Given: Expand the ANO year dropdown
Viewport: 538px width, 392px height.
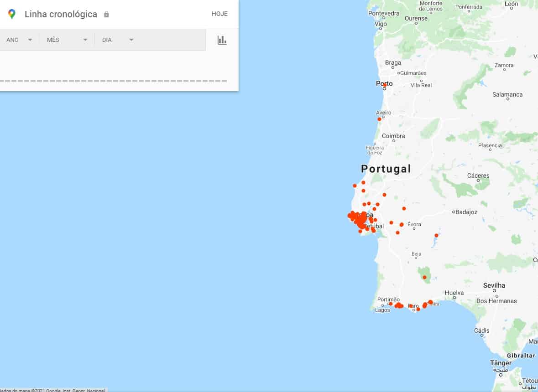Looking at the screenshot, I should tap(19, 40).
